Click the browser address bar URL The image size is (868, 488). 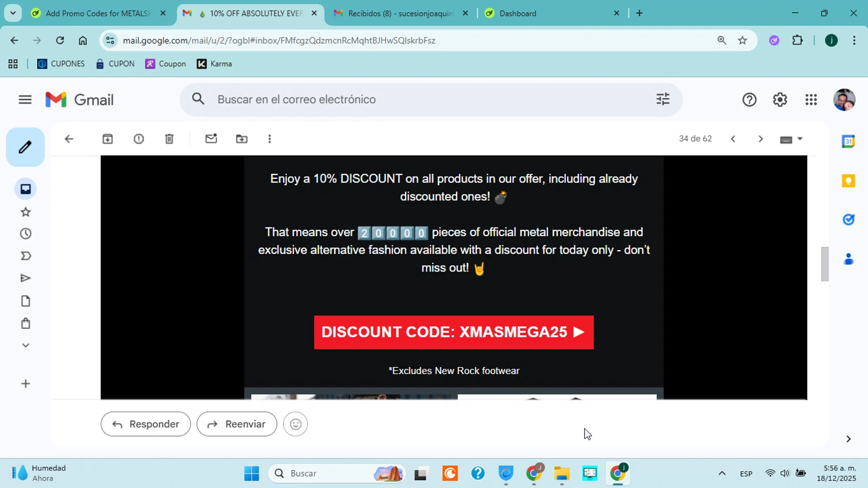click(x=279, y=41)
